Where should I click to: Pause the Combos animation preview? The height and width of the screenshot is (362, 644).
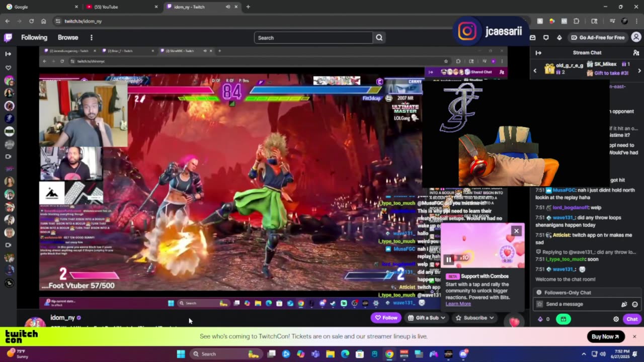pyautogui.click(x=449, y=260)
